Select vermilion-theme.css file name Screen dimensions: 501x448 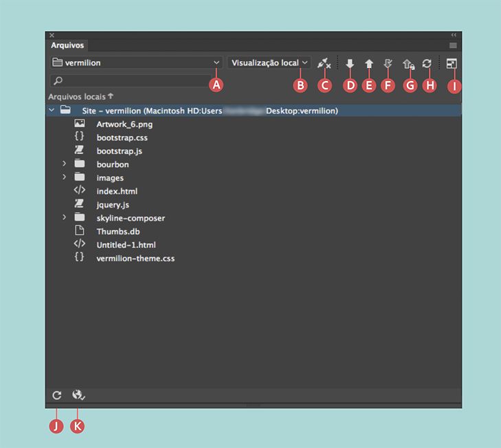click(x=135, y=258)
